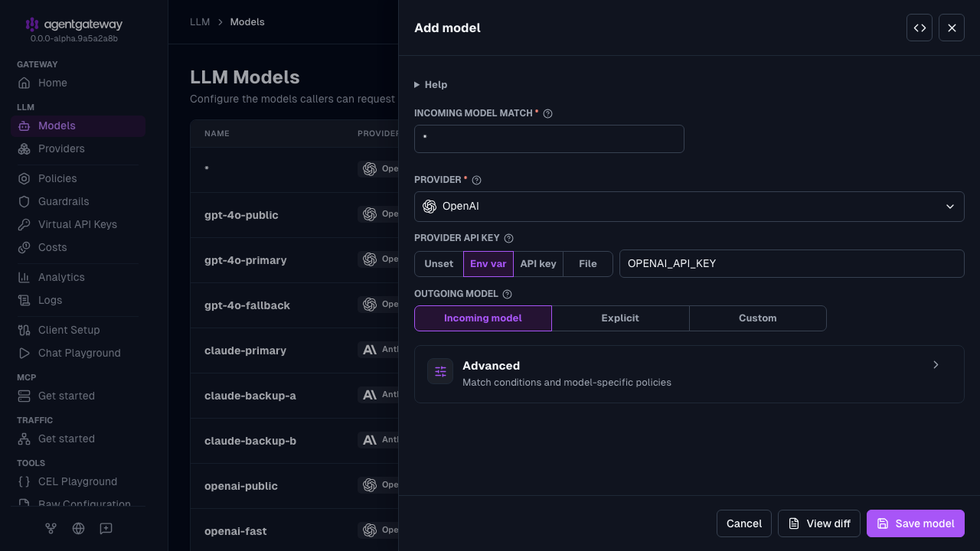Close the Add model panel
Screen dimensions: 980x551
(952, 28)
